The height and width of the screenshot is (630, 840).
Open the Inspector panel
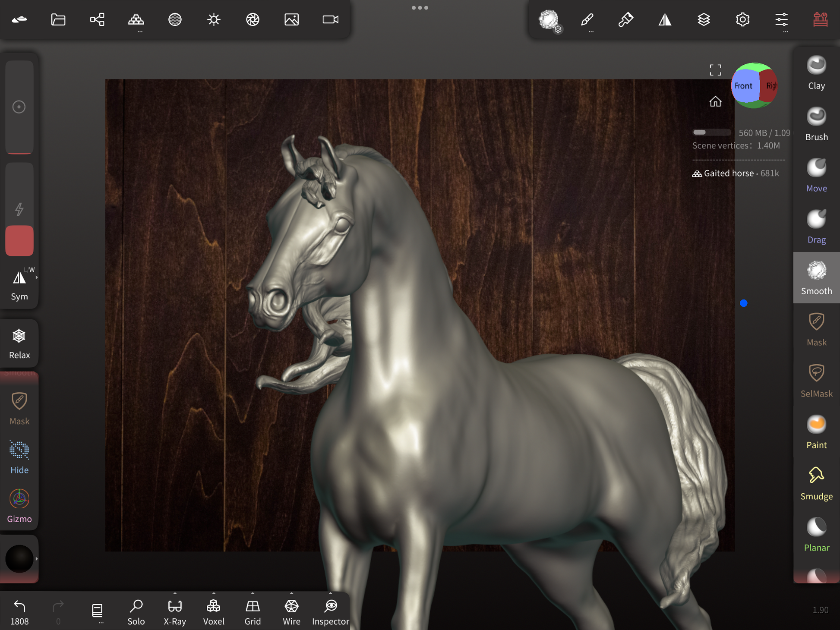[x=330, y=611]
